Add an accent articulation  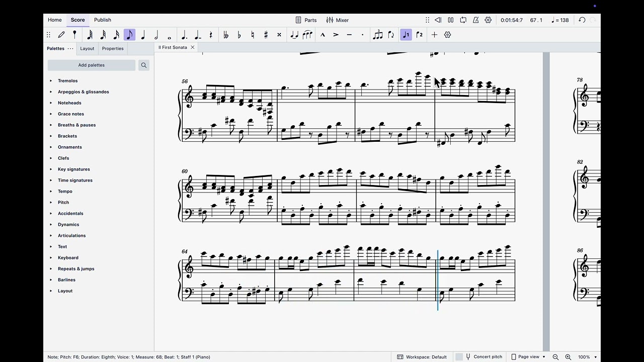click(336, 35)
